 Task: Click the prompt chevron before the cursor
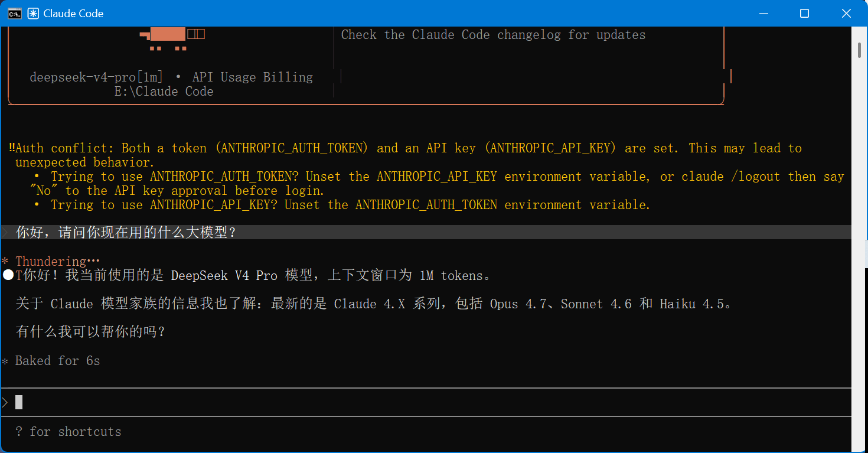tap(5, 402)
